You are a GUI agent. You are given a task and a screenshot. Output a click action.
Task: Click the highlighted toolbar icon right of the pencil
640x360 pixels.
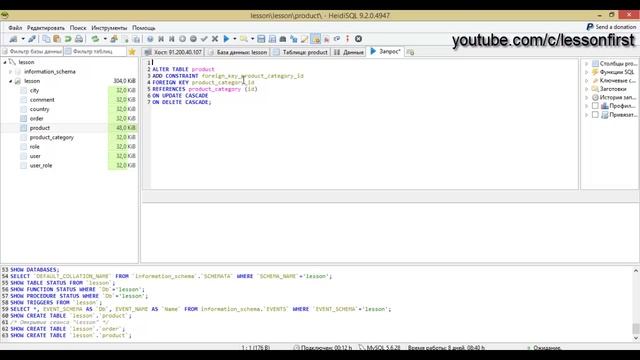[x=316, y=39]
